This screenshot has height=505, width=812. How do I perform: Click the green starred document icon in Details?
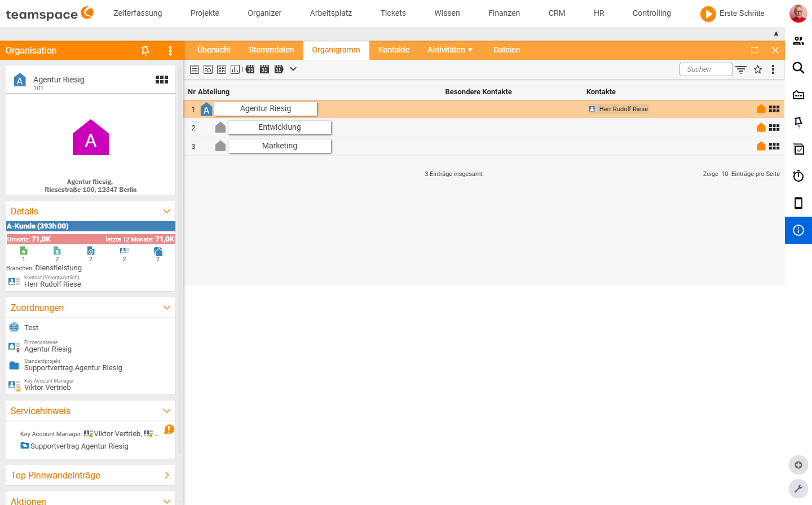24,251
